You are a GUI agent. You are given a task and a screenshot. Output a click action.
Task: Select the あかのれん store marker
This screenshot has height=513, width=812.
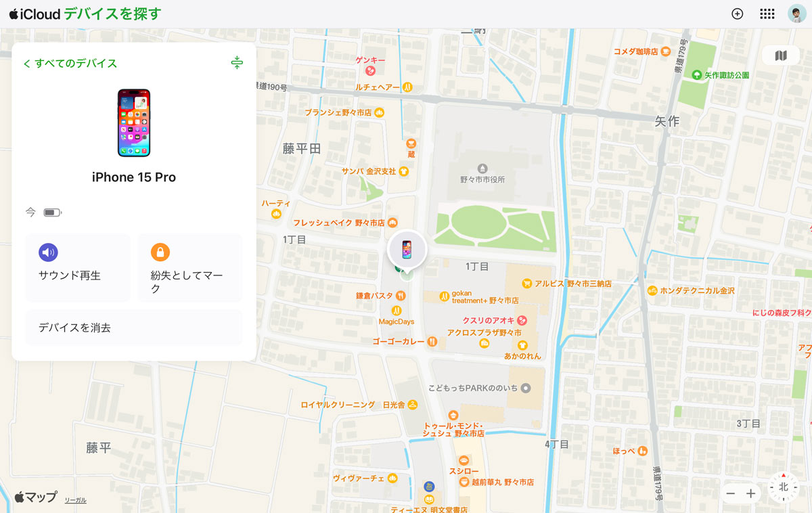tap(522, 345)
